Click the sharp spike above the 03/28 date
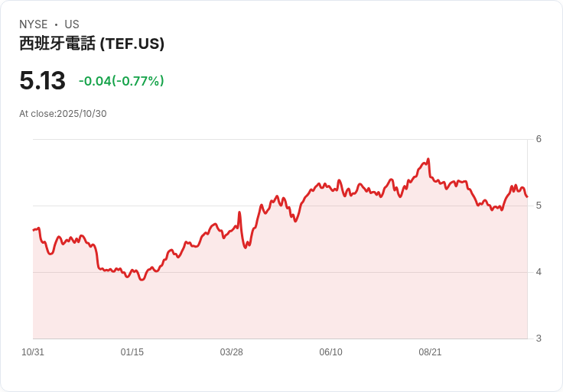 (x=239, y=212)
